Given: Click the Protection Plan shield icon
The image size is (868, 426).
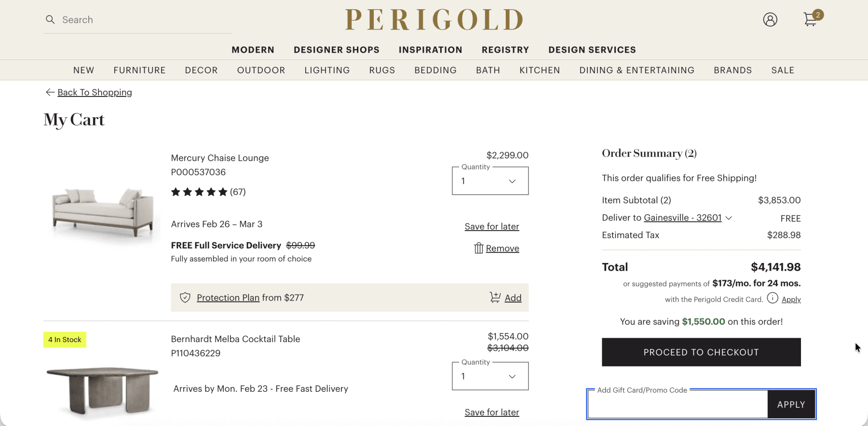Looking at the screenshot, I should pyautogui.click(x=185, y=298).
